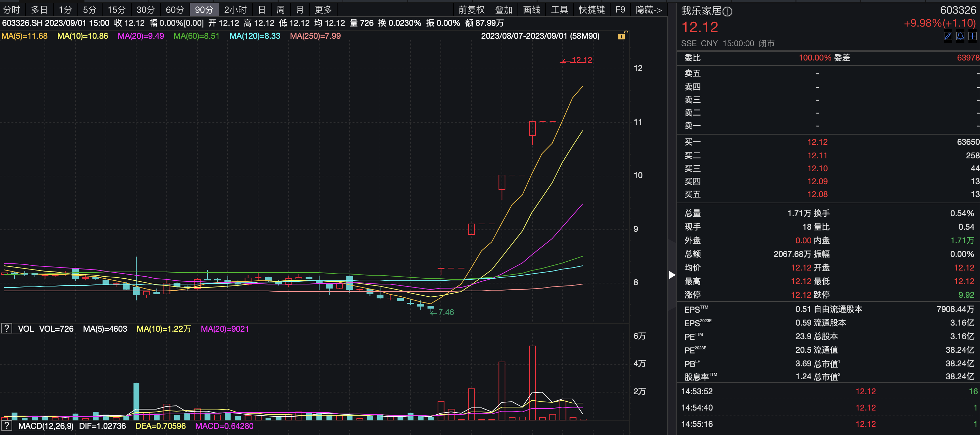Add stock with the plus icon
Screen dimensions: 980x435
point(973,36)
